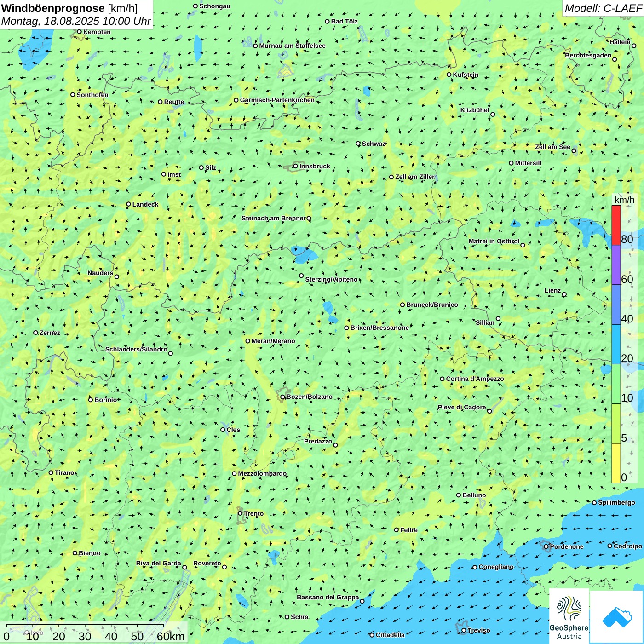Click the 60km scale bar label

171,636
